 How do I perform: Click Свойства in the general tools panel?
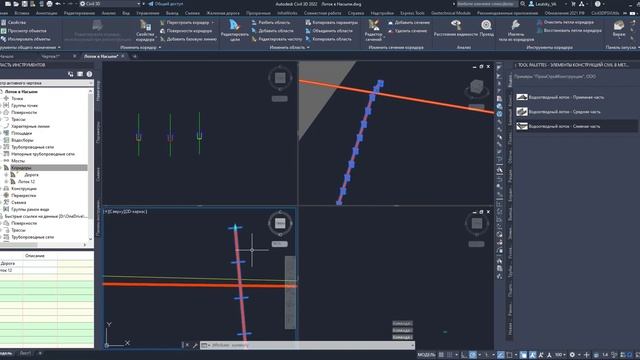point(13,22)
